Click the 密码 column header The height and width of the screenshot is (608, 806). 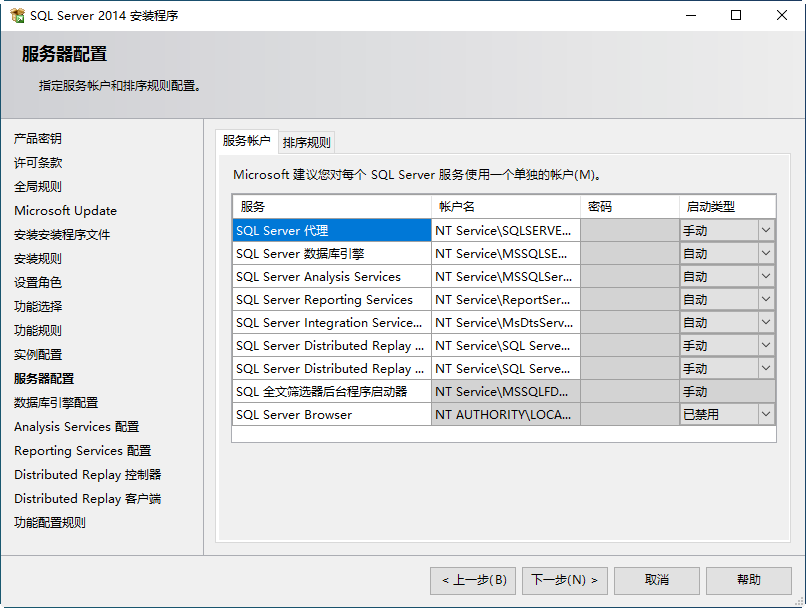pyautogui.click(x=630, y=207)
